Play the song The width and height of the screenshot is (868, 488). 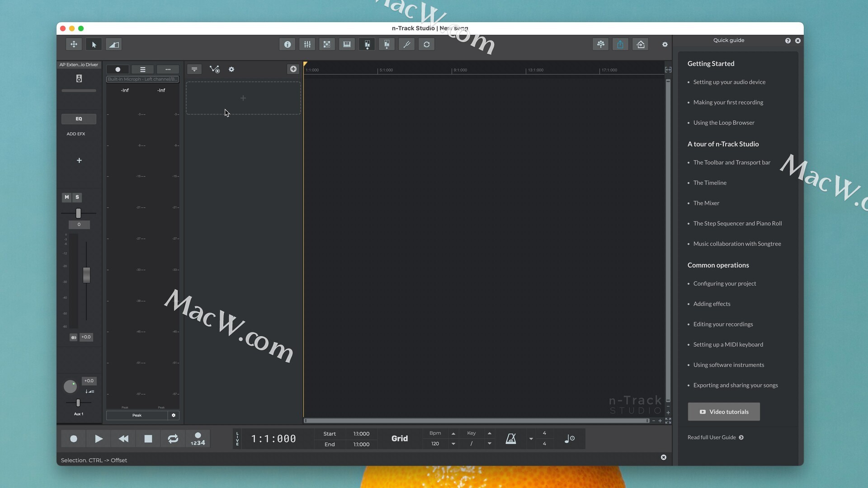pos(99,439)
